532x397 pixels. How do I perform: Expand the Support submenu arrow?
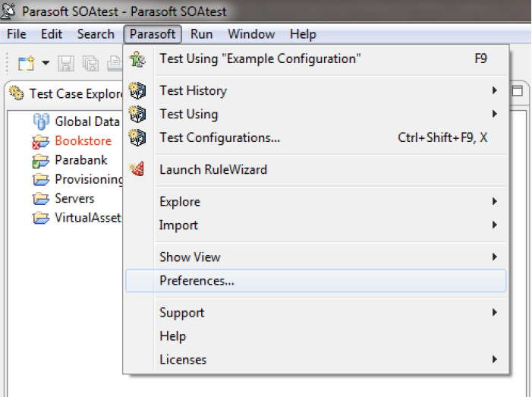495,312
